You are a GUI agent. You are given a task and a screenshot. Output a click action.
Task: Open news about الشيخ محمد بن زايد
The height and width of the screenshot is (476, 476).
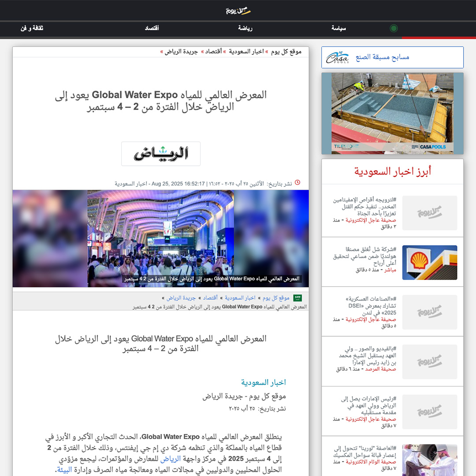(368, 356)
